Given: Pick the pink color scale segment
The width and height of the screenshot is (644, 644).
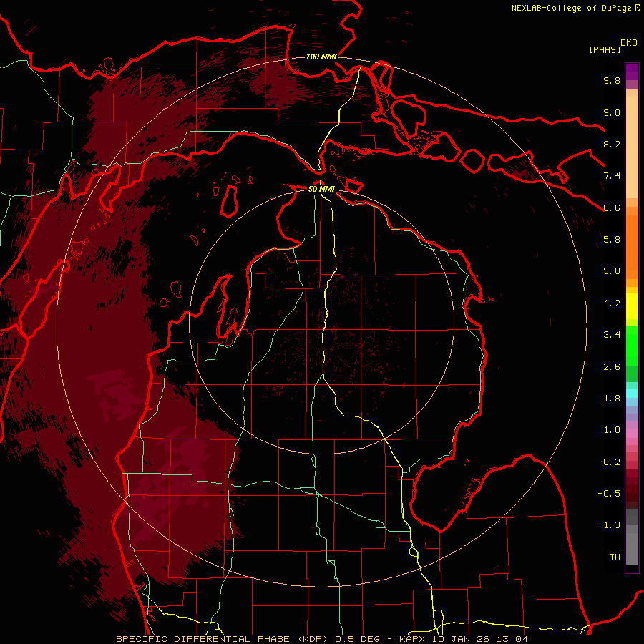Looking at the screenshot, I should coord(632,434).
